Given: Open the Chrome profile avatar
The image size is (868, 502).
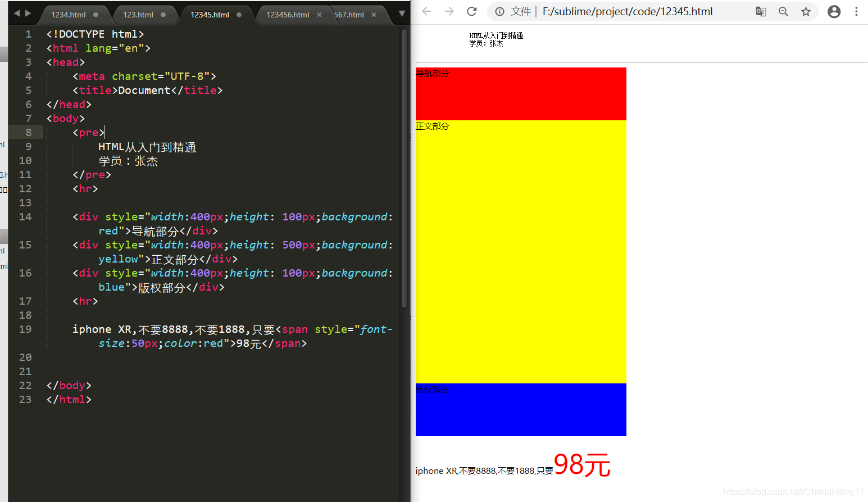Looking at the screenshot, I should click(834, 11).
